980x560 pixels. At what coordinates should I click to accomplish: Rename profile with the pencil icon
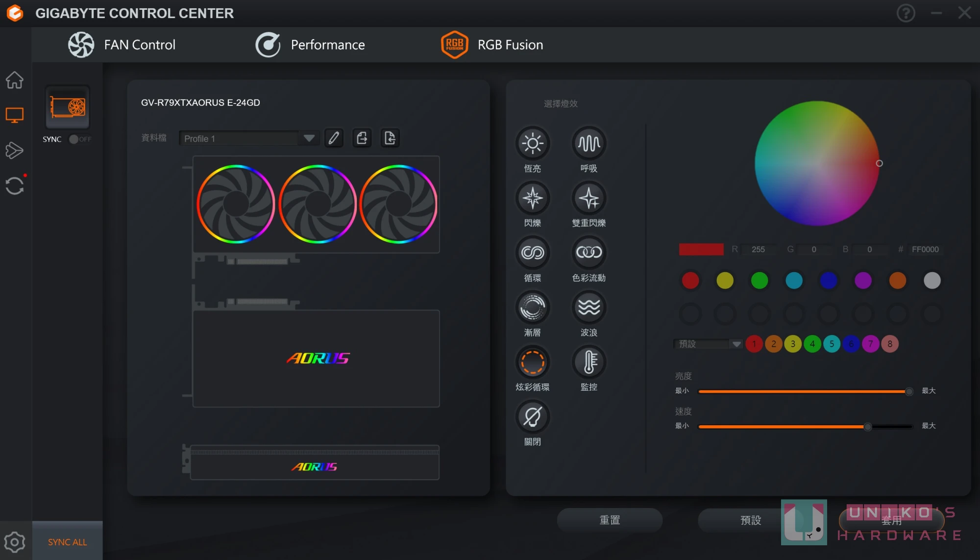[334, 138]
